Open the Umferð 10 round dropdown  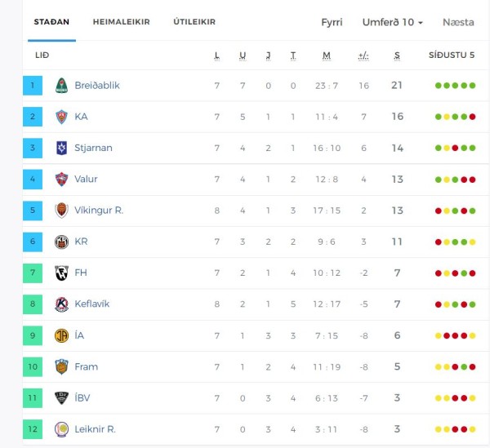click(x=393, y=22)
